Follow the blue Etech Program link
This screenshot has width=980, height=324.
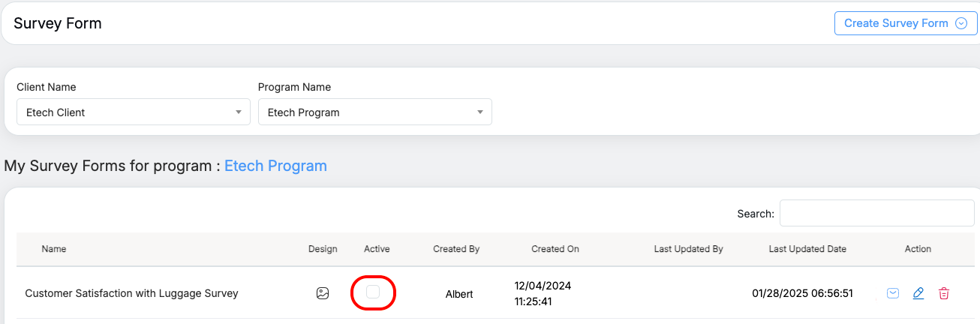click(275, 166)
